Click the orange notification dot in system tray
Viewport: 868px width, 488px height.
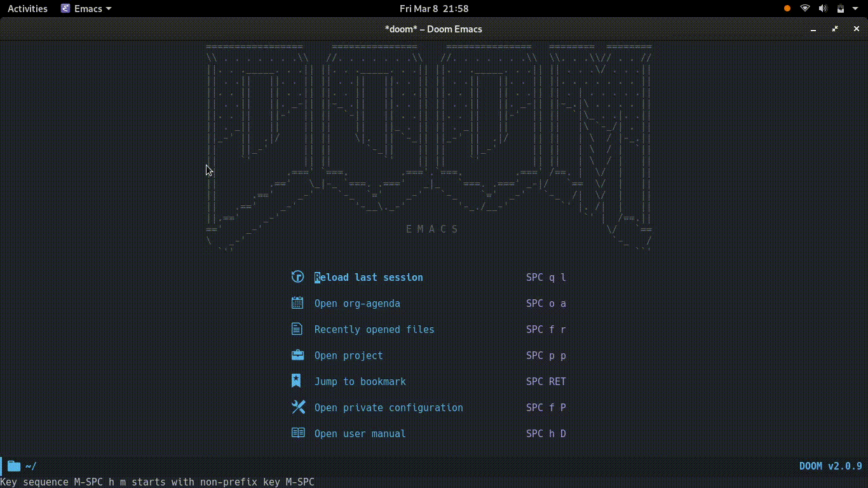[x=787, y=8]
